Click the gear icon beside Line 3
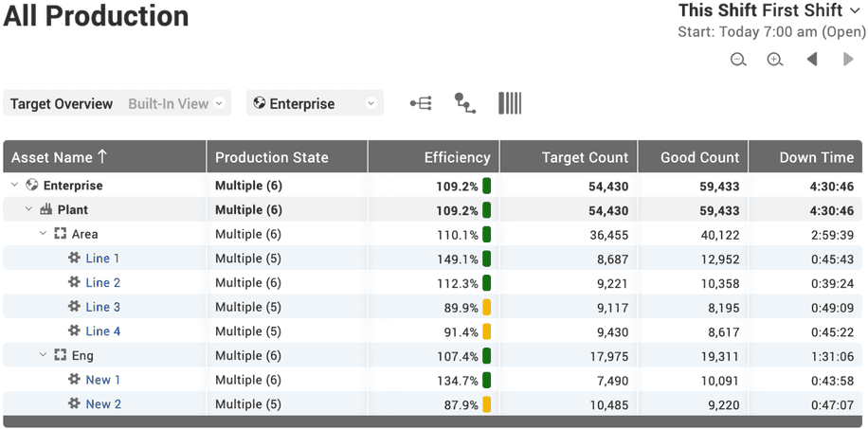This screenshot has height=429, width=868. (x=74, y=307)
